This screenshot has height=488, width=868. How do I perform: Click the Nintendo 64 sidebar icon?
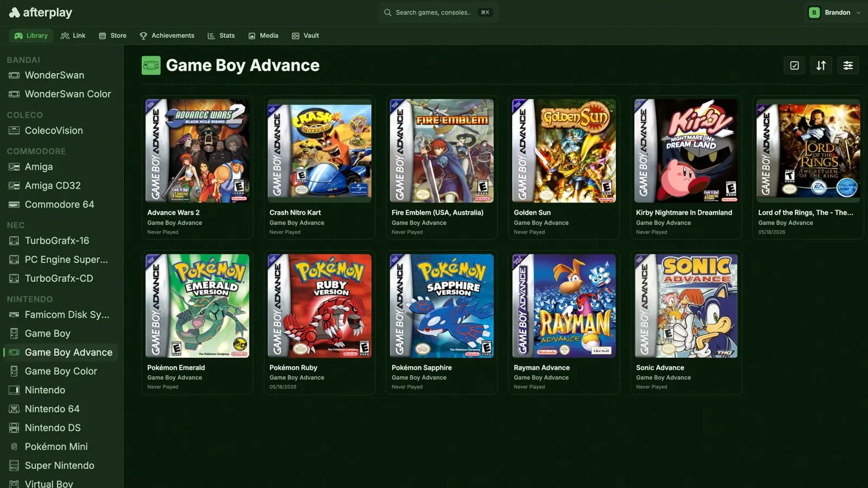tap(14, 409)
